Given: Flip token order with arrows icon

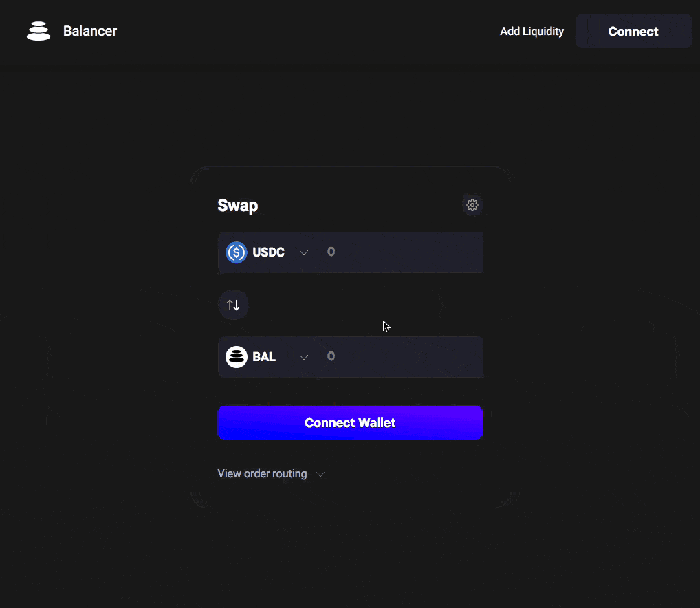Looking at the screenshot, I should coord(233,305).
